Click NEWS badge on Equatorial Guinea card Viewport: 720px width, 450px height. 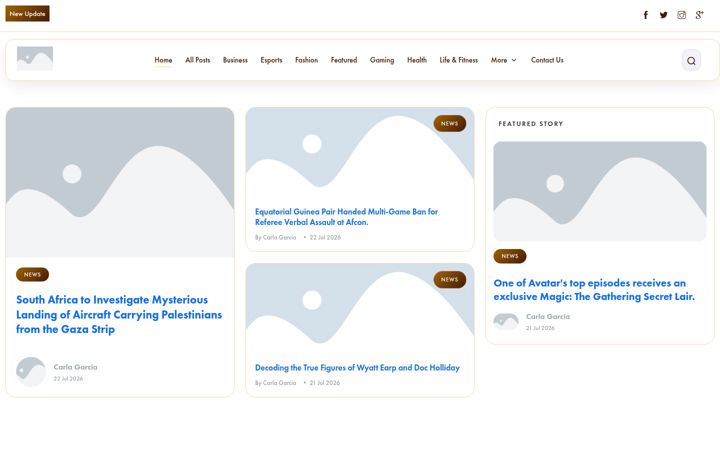[x=450, y=124]
